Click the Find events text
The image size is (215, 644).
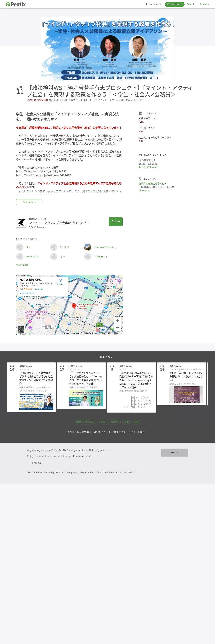pyautogui.click(x=155, y=4)
